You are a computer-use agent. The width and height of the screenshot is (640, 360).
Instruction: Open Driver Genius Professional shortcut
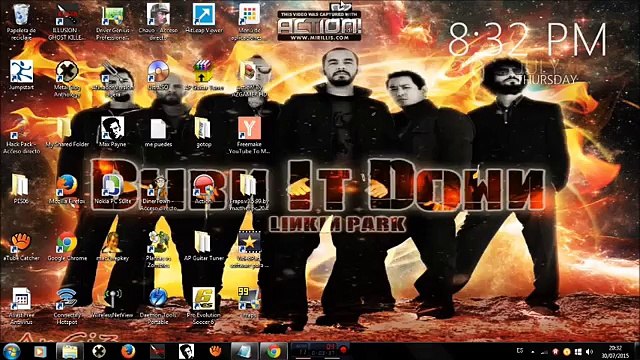point(113,22)
